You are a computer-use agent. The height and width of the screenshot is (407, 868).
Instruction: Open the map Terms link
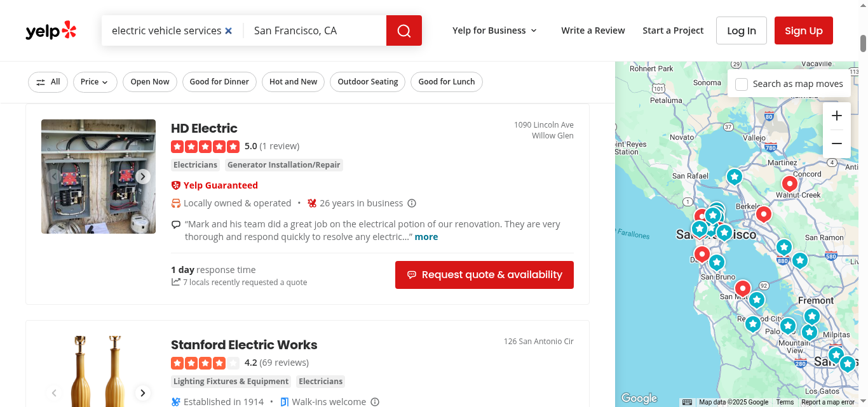(x=785, y=402)
